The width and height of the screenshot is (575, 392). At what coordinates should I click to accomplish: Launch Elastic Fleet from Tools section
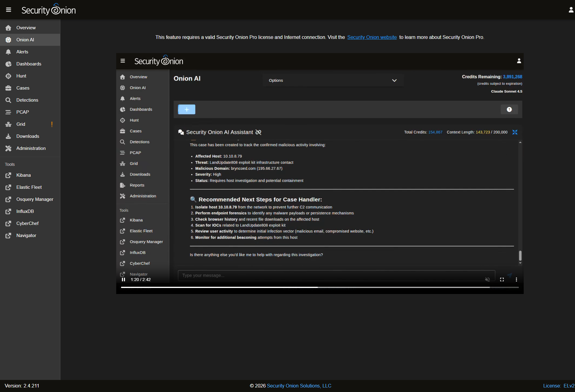coord(30,187)
